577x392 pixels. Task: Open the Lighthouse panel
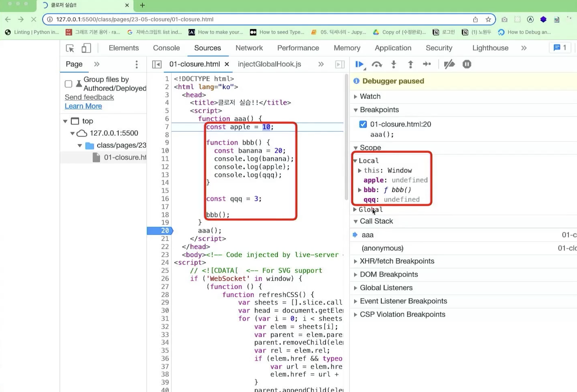pyautogui.click(x=490, y=48)
